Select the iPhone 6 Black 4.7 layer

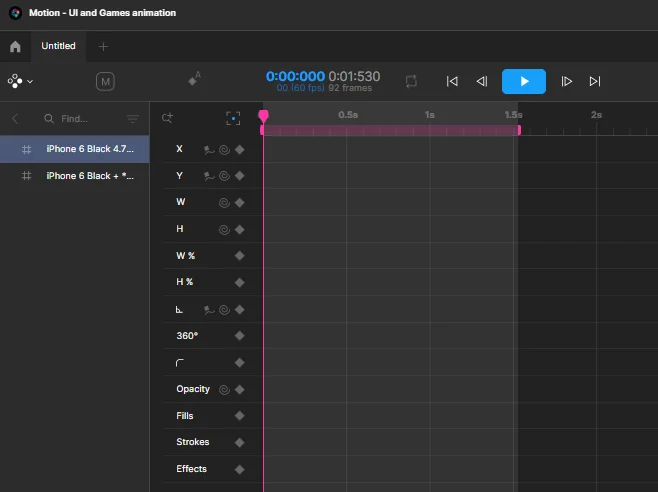pos(75,149)
